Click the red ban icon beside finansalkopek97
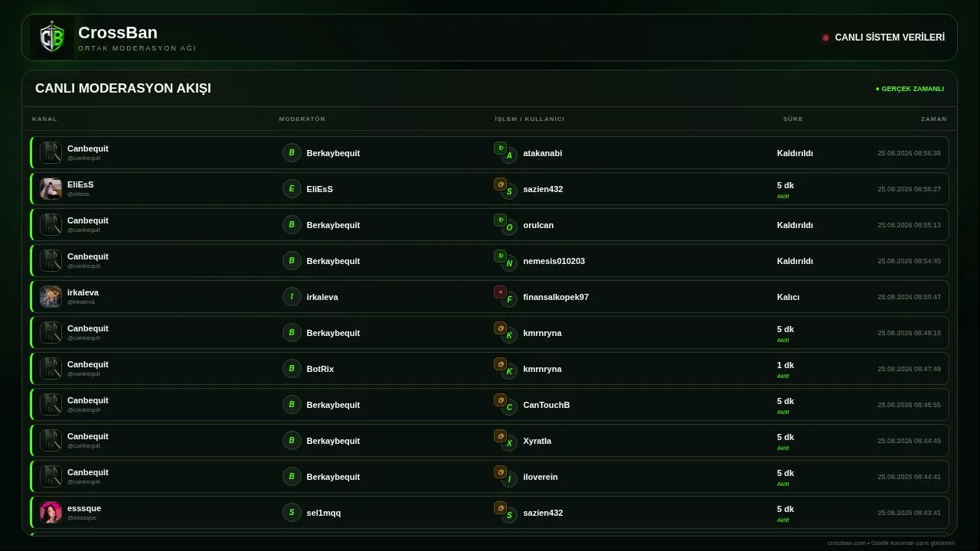This screenshot has width=980, height=551. click(x=500, y=292)
